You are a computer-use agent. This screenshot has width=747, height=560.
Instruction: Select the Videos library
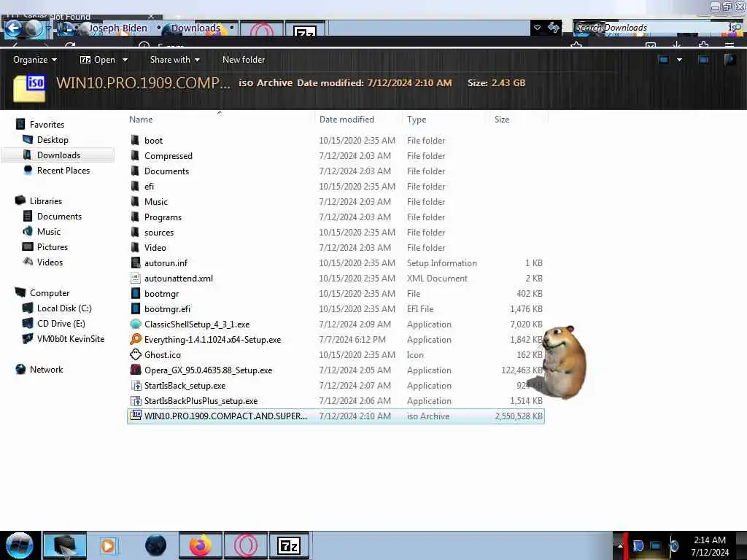[50, 262]
